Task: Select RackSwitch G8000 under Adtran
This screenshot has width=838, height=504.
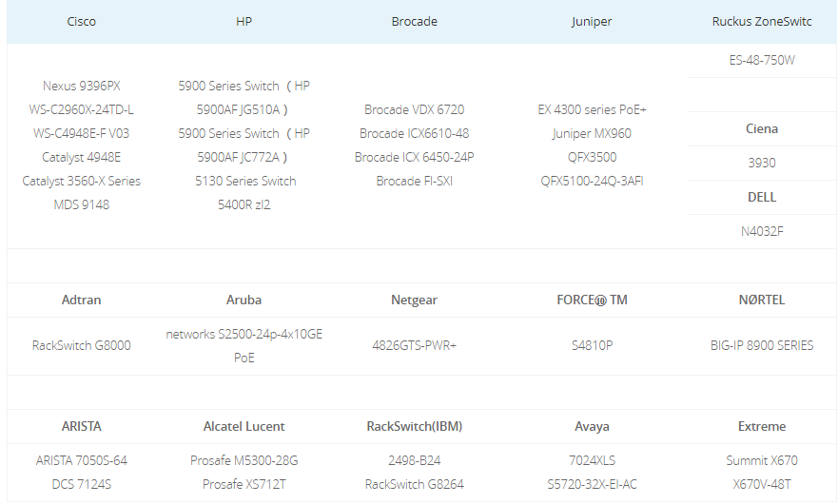Action: point(82,345)
